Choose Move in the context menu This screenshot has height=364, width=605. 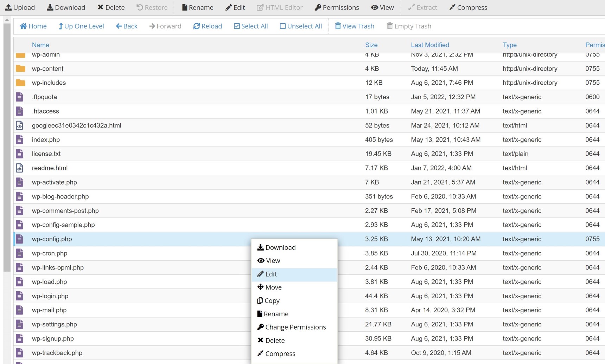point(294,287)
